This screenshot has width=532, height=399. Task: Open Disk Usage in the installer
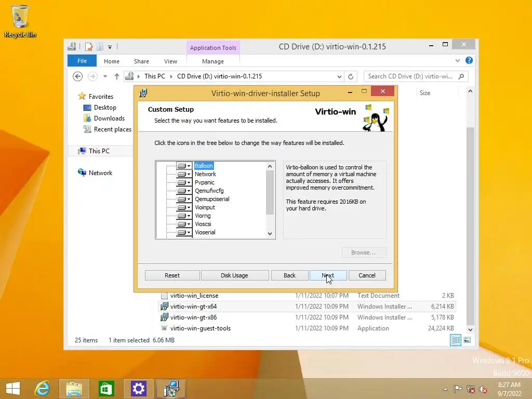pos(234,275)
